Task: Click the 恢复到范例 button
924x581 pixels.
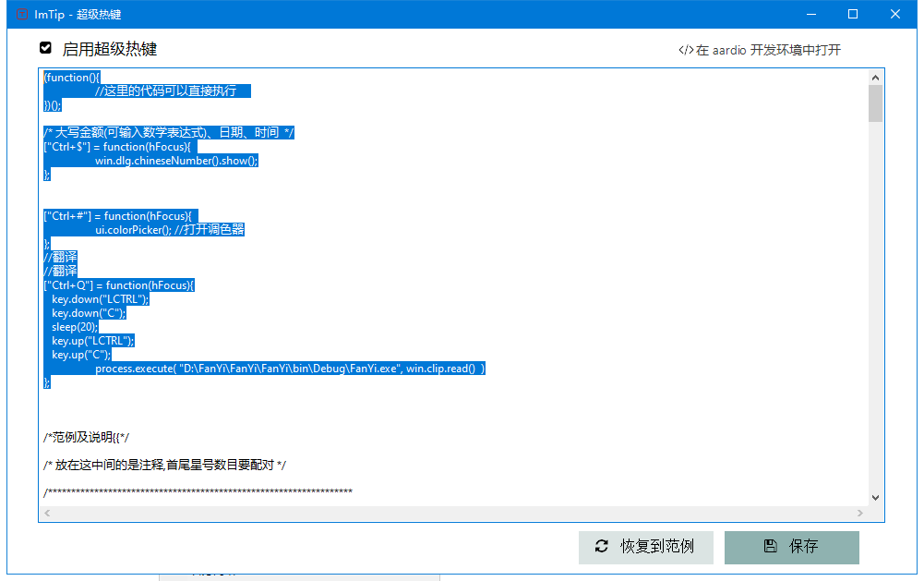Action: [646, 548]
